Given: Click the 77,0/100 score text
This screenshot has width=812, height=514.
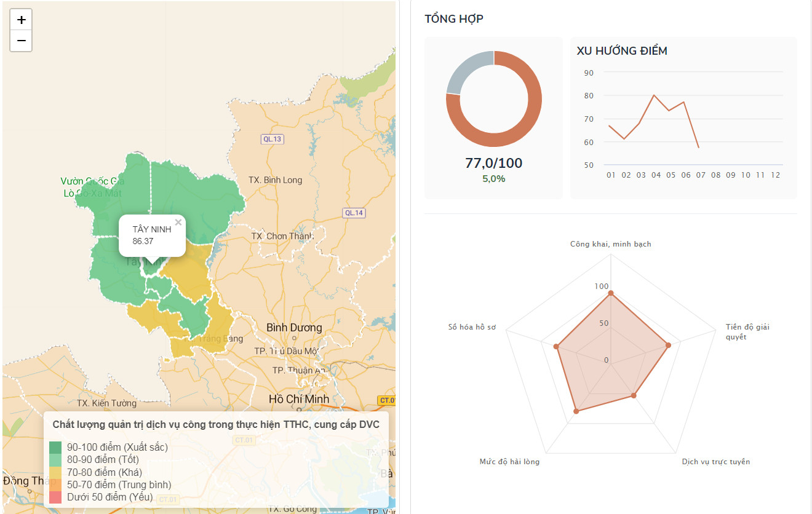Looking at the screenshot, I should 493,163.
